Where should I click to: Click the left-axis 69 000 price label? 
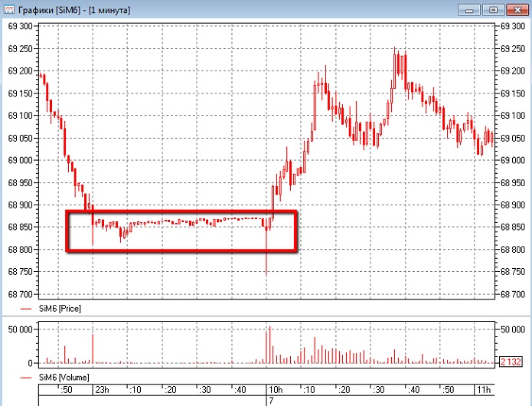pos(21,160)
